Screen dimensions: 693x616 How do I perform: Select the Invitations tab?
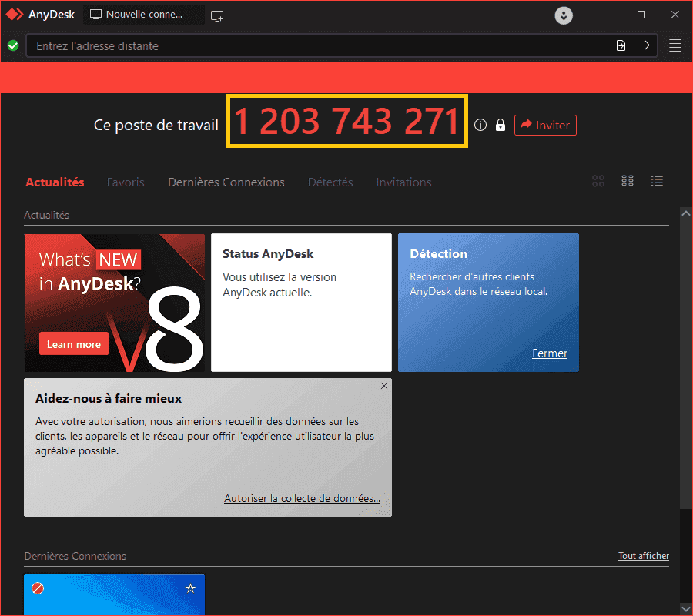tap(403, 182)
